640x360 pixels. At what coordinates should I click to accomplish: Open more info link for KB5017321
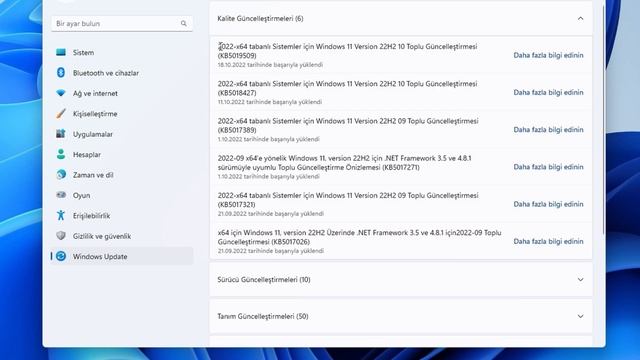(548, 204)
